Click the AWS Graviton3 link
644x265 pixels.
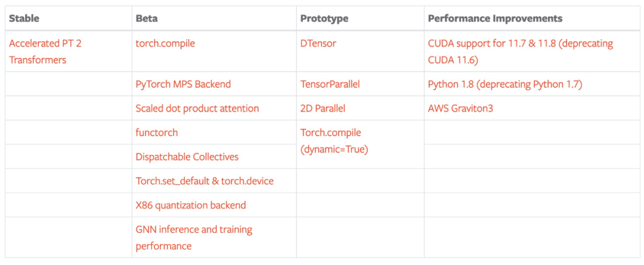click(460, 109)
